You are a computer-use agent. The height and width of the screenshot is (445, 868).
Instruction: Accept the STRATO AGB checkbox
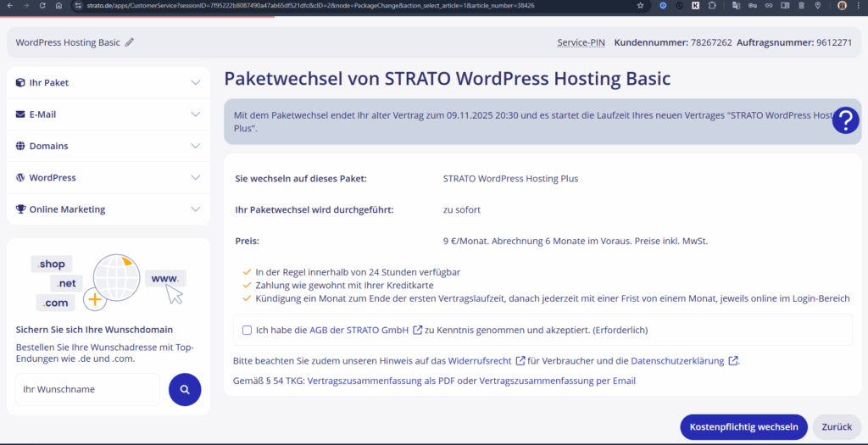tap(247, 330)
